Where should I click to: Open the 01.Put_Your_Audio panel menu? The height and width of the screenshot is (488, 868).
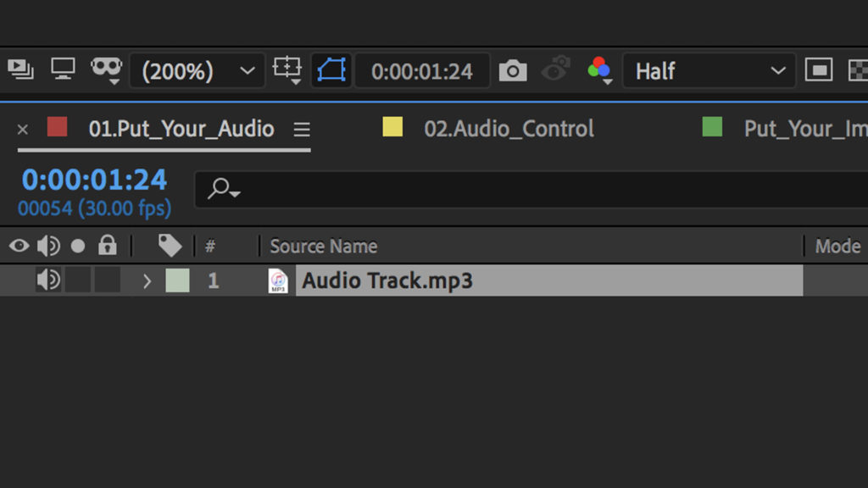click(302, 130)
